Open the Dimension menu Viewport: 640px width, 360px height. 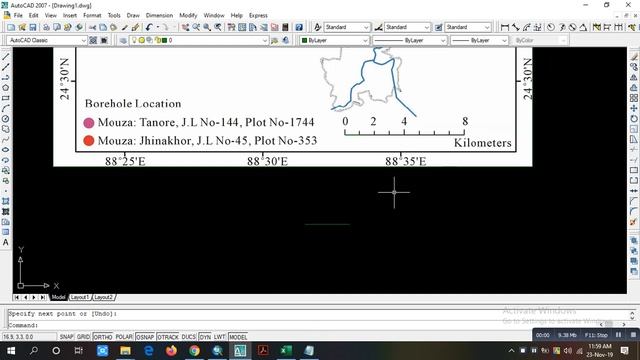click(x=159, y=15)
